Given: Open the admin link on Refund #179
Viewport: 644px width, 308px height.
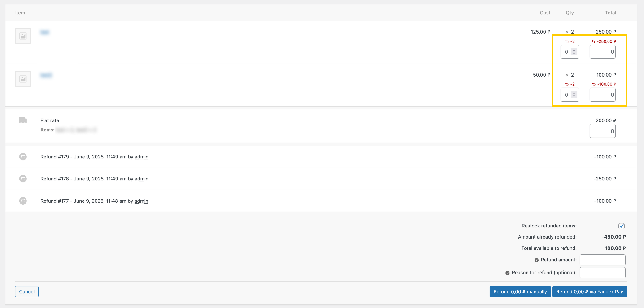Looking at the screenshot, I should click(x=141, y=157).
